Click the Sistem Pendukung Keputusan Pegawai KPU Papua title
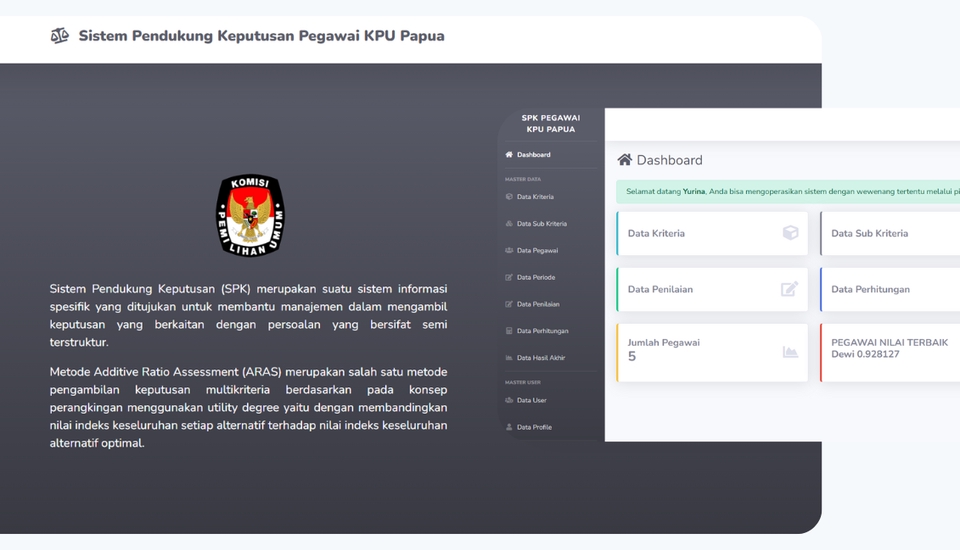 pos(261,36)
